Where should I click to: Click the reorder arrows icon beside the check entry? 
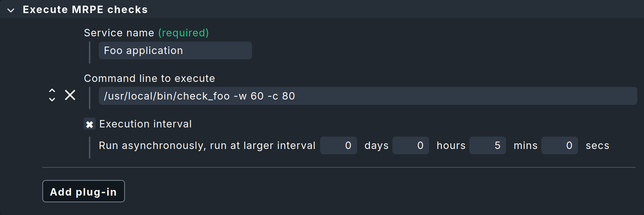point(52,95)
